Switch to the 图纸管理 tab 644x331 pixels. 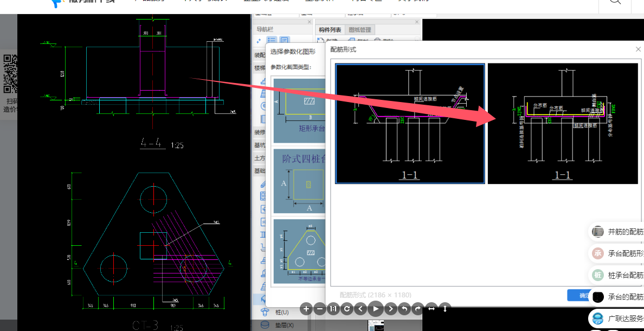click(360, 30)
